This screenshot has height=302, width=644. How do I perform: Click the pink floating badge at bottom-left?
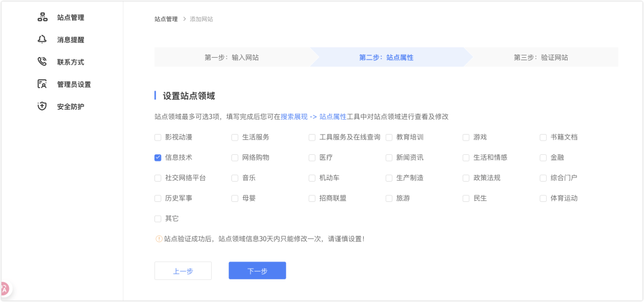pyautogui.click(x=4, y=289)
